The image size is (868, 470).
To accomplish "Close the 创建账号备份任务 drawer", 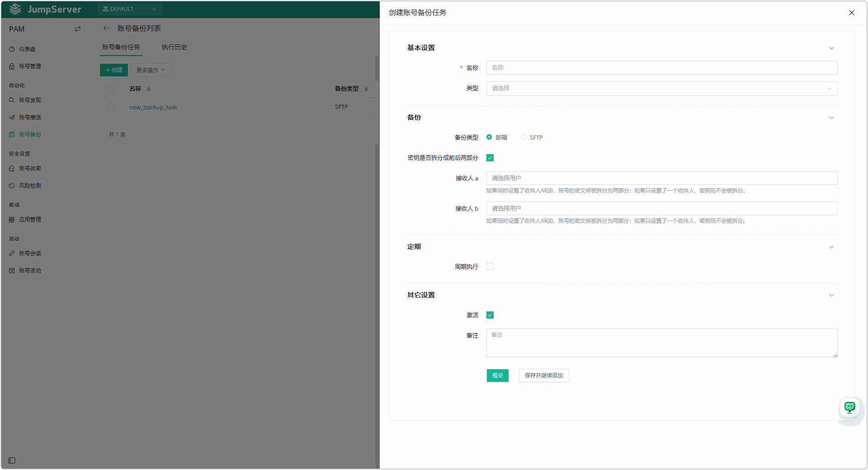I will click(852, 13).
